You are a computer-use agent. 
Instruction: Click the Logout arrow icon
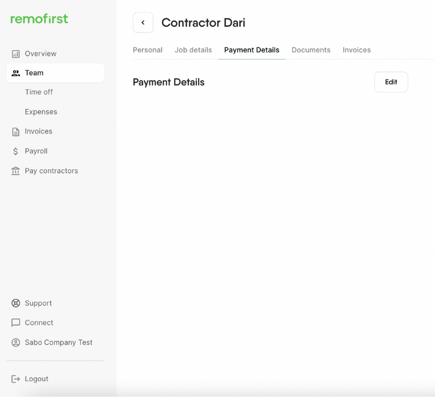16,379
